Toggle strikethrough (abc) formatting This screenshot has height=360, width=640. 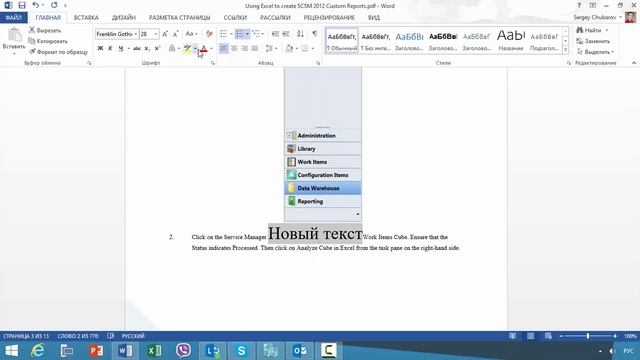pos(137,48)
